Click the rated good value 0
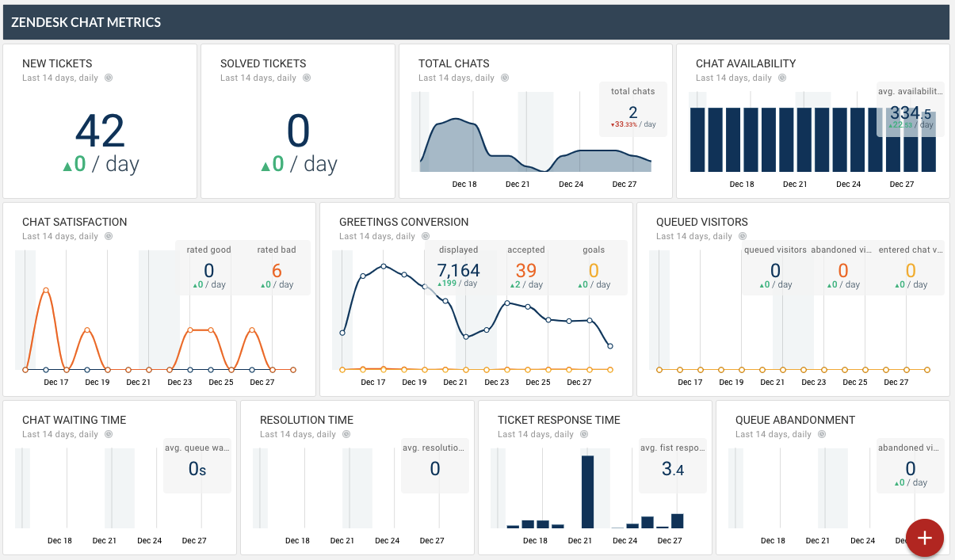955x560 pixels. point(209,271)
